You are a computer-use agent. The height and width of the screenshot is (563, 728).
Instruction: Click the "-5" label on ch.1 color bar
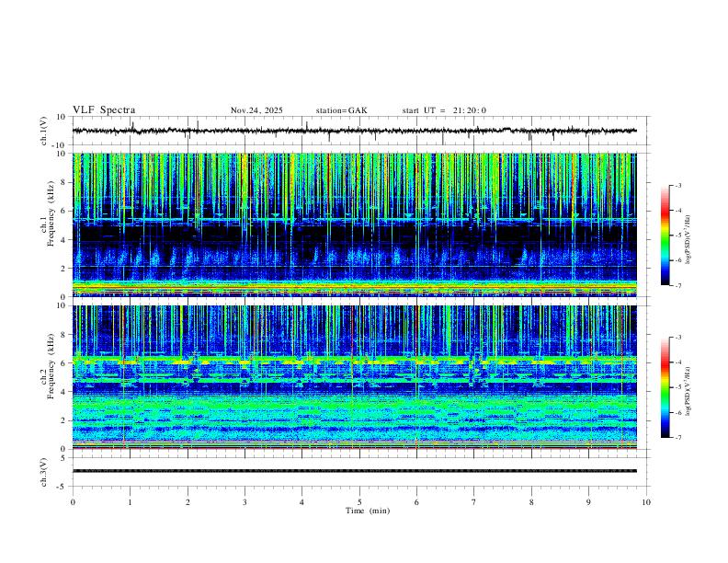point(678,236)
